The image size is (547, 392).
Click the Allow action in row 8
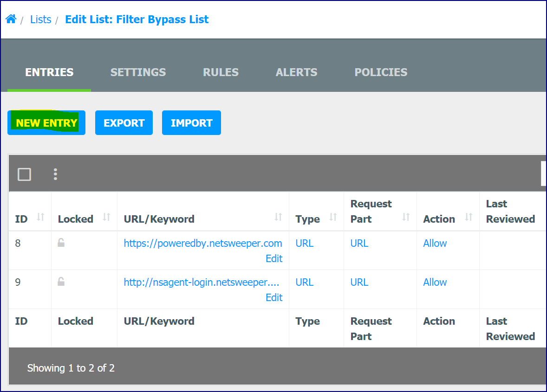pos(435,243)
